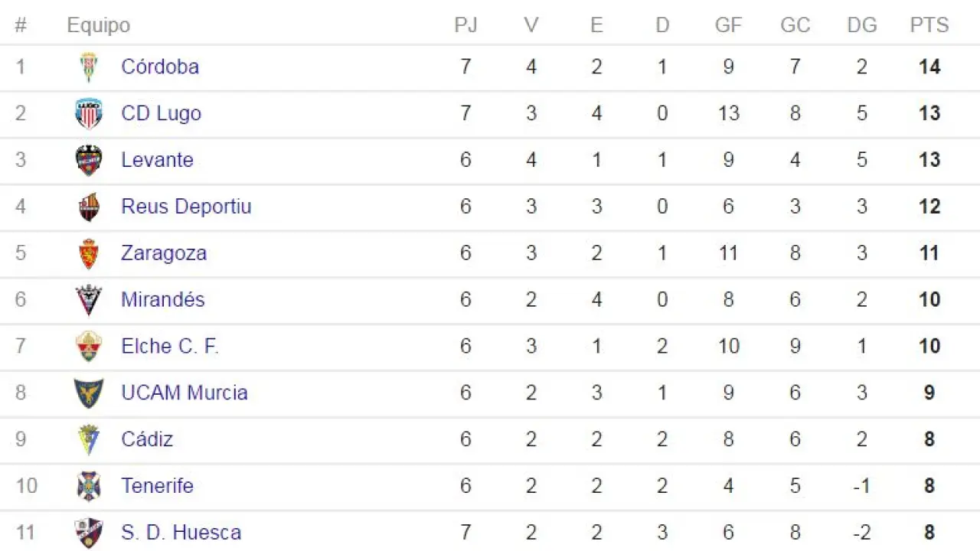Open the Reus Deportiu team page

click(186, 207)
